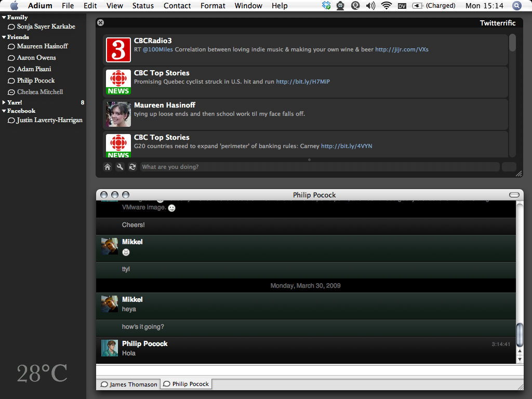
Task: Click the 'CBCRadio3' tweet author name
Action: (x=153, y=41)
